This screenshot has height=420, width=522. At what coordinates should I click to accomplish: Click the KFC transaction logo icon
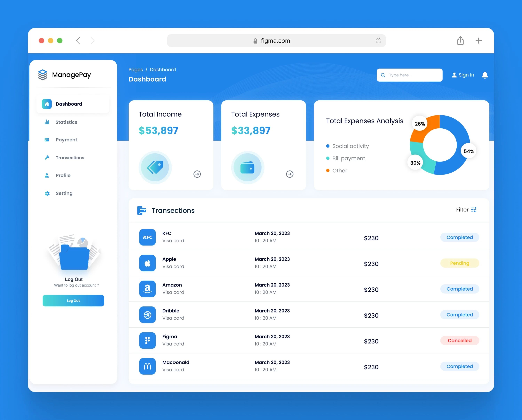147,237
